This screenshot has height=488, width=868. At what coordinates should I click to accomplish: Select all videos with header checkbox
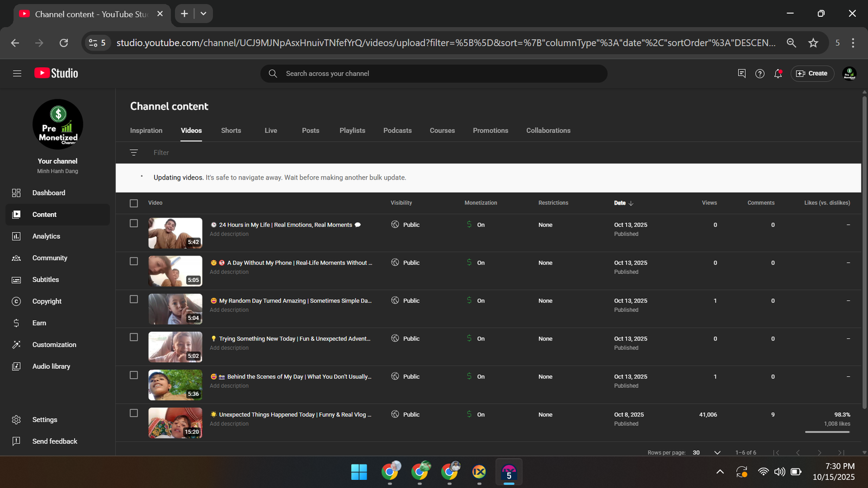coord(134,203)
